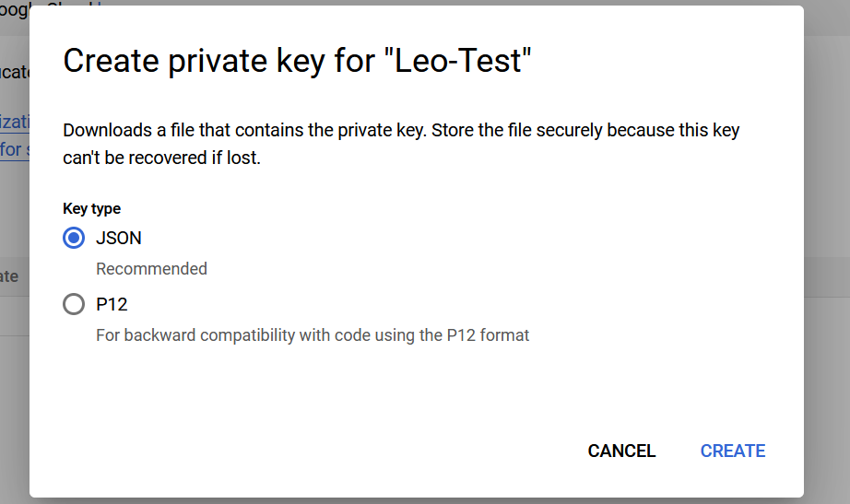Click the partly hidden "for s" link
Image resolution: width=850 pixels, height=504 pixels.
coord(13,149)
